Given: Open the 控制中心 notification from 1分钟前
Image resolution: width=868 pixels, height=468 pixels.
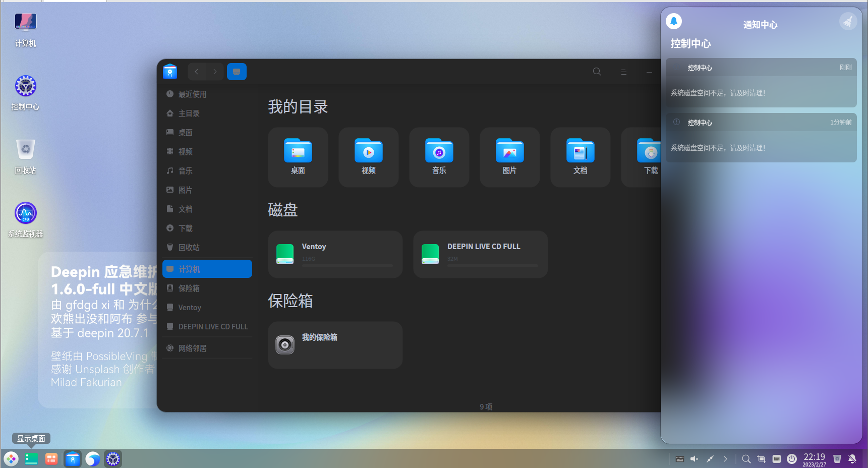Looking at the screenshot, I should (x=761, y=138).
